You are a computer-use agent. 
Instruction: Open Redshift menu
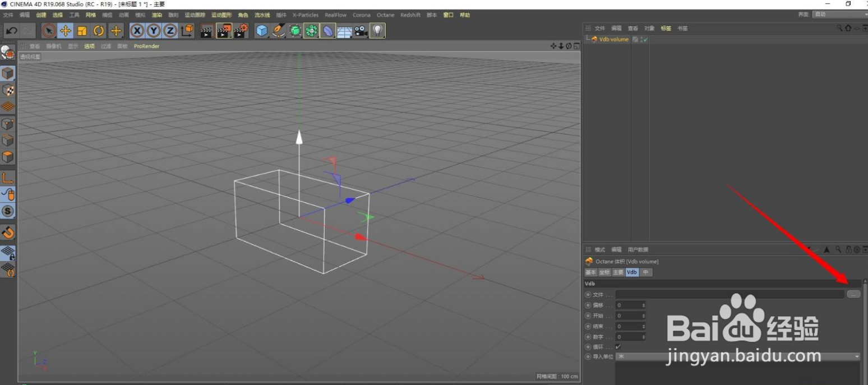(410, 15)
